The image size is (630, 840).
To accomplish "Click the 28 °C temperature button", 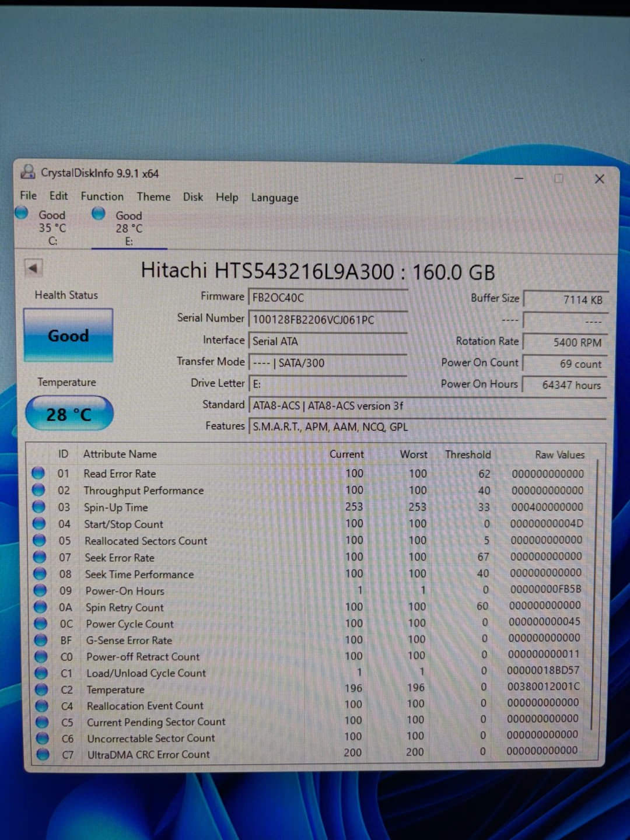I will click(x=69, y=414).
